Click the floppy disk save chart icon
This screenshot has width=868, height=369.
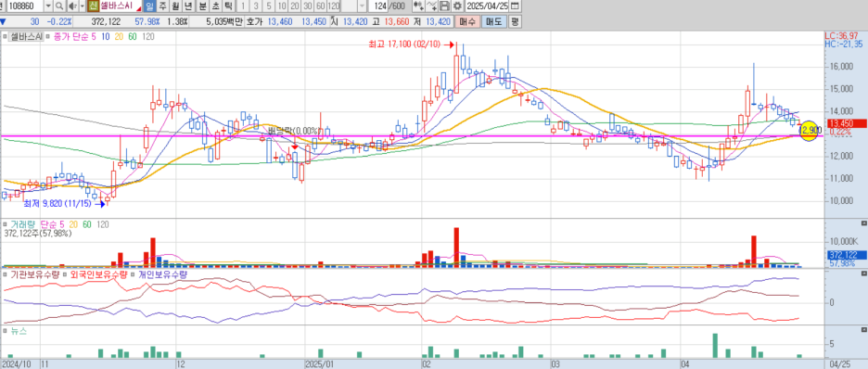pyautogui.click(x=444, y=6)
